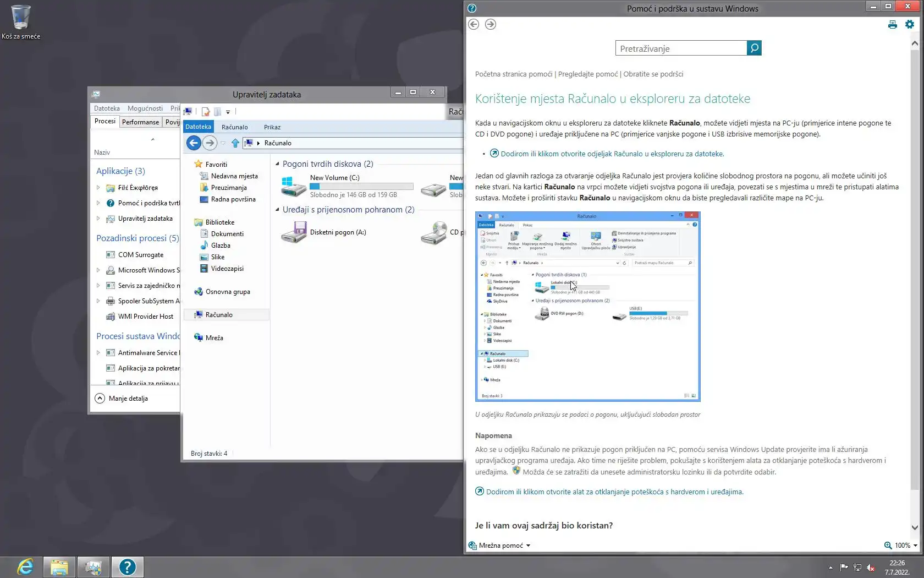Image resolution: width=924 pixels, height=578 pixels.
Task: Show hidden tray icons in the taskbar
Action: point(831,568)
